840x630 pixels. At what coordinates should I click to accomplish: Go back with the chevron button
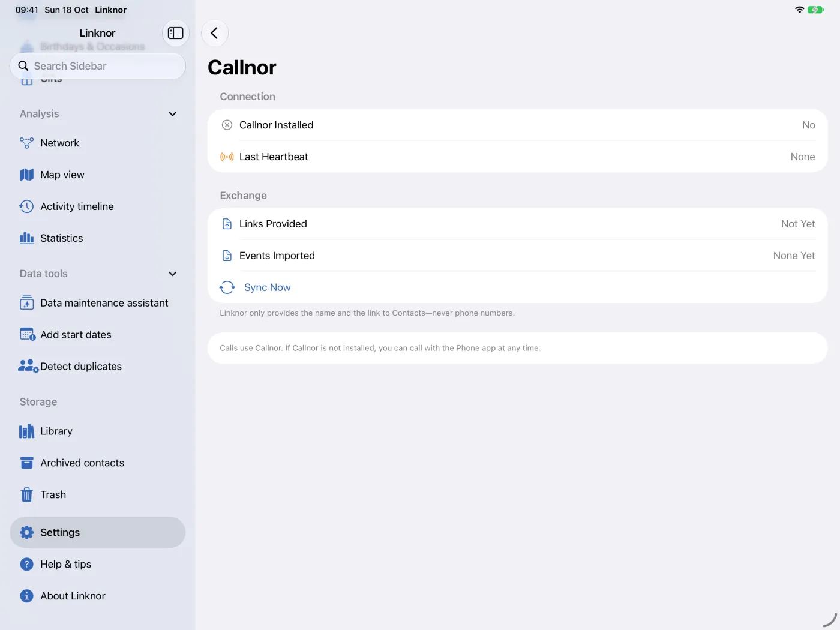click(x=214, y=33)
